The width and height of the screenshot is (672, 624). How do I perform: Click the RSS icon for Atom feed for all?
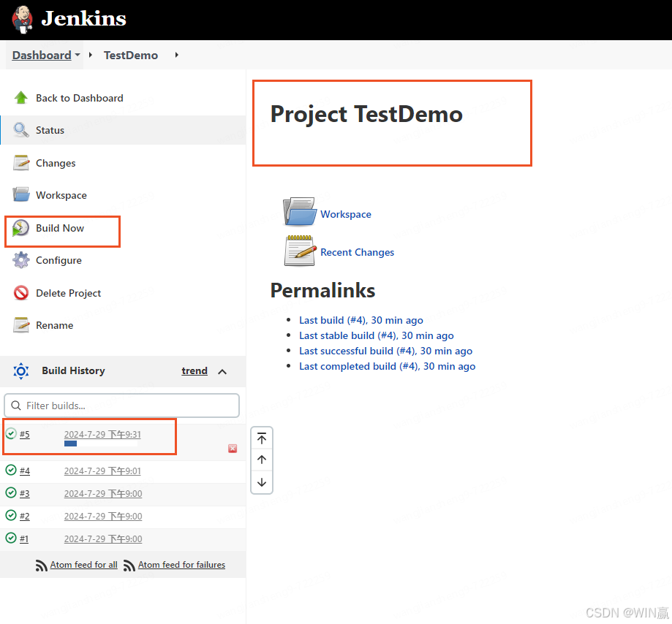41,566
